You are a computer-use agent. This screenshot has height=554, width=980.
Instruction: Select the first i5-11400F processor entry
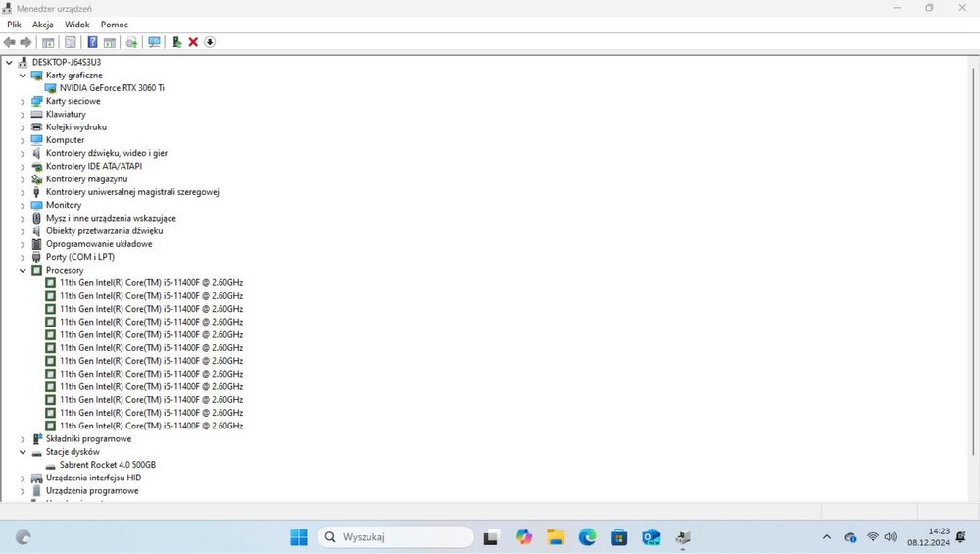click(x=151, y=282)
